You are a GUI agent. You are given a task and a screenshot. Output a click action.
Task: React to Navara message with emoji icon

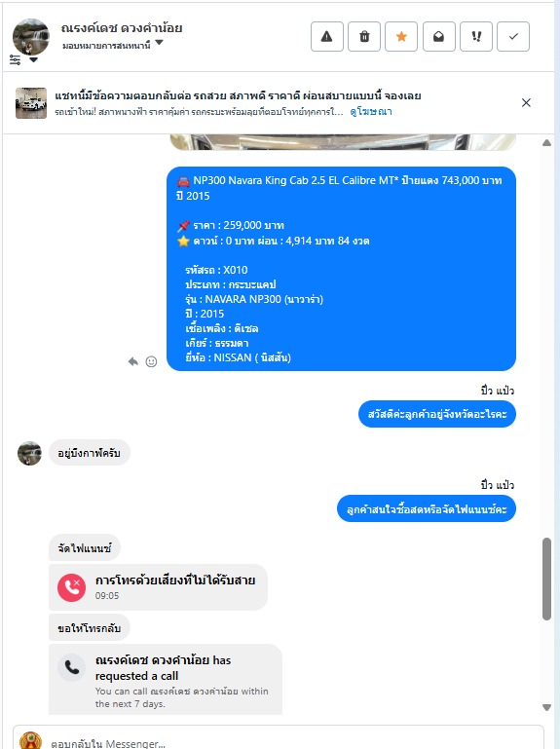[x=151, y=361]
